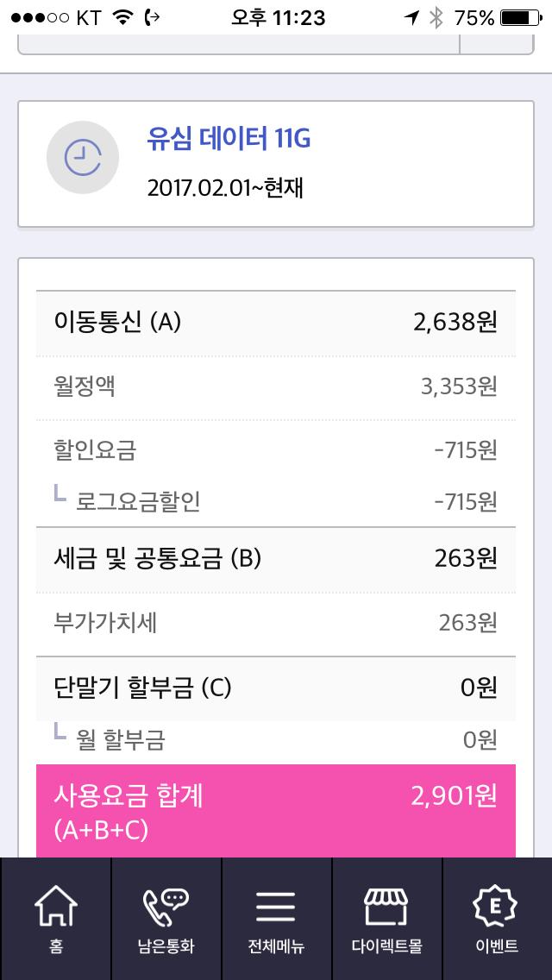Tap the pink 사용요금 합계 total bar
Viewport: 552px width, 980px height.
[276, 811]
